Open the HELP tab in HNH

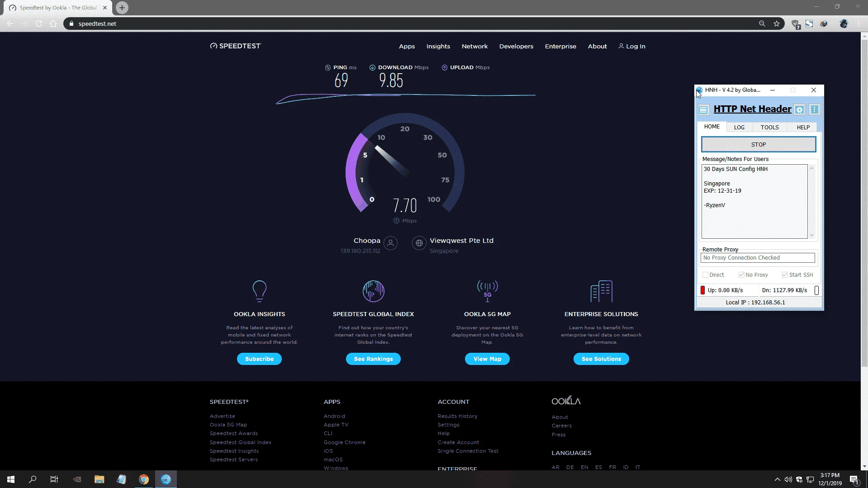pyautogui.click(x=803, y=128)
